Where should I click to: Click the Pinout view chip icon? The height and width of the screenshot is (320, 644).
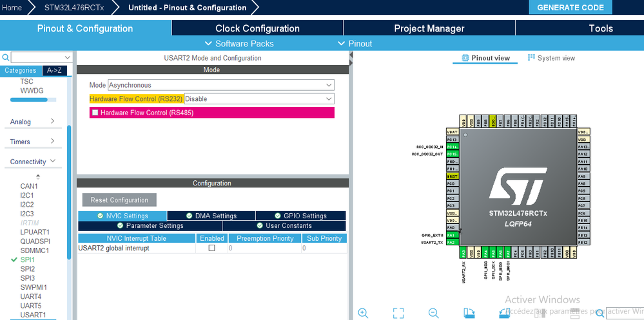[x=465, y=58]
